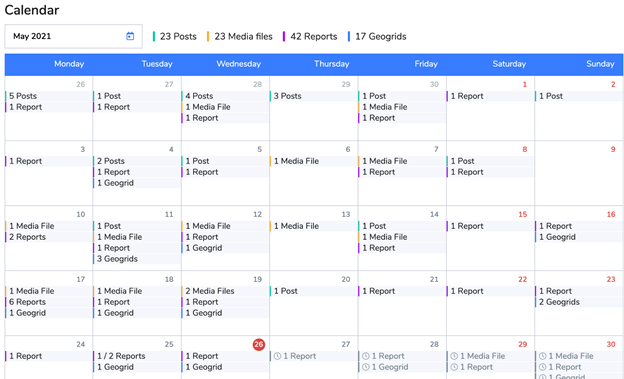The image size is (624, 379).
Task: Open 6 Reports entry on May 17
Action: (x=49, y=302)
